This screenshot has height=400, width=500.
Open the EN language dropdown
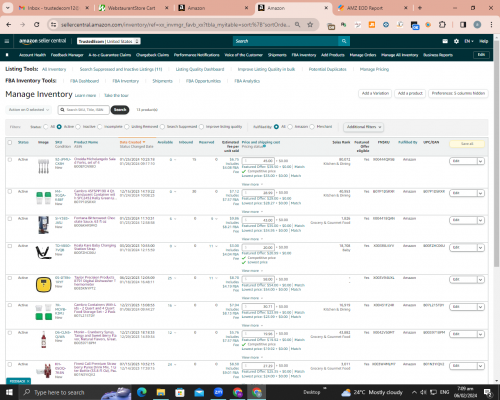click(x=469, y=41)
